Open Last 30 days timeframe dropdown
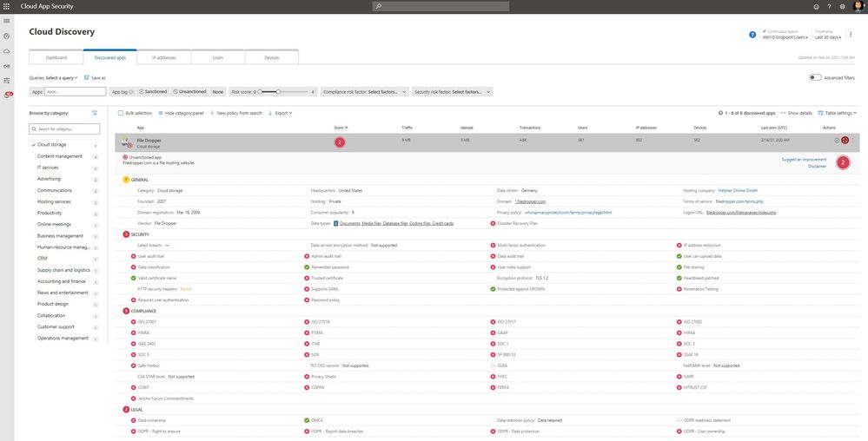Viewport: 868px width, 441px height. click(x=828, y=37)
